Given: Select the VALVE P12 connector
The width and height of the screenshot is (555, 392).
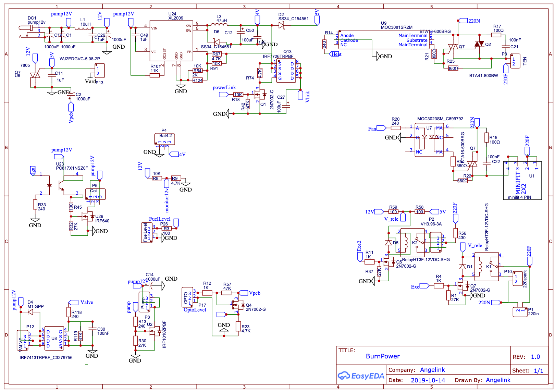Looking at the screenshot, I should click(23, 340).
